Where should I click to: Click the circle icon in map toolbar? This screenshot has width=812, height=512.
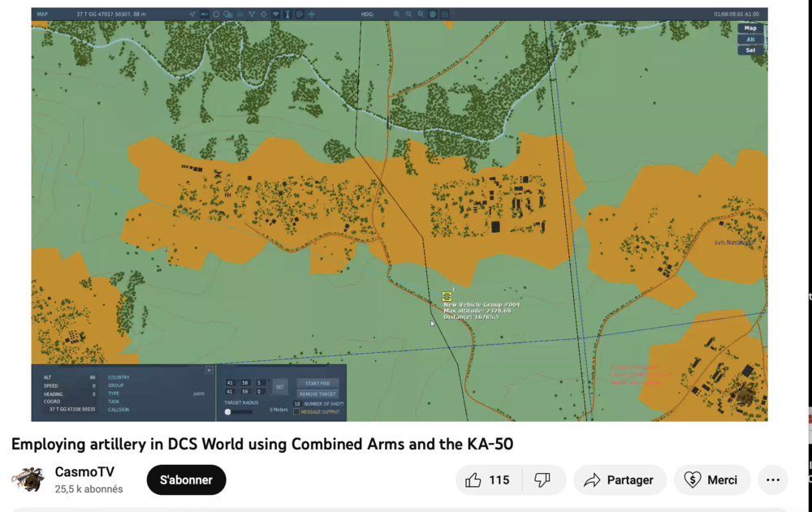click(216, 14)
